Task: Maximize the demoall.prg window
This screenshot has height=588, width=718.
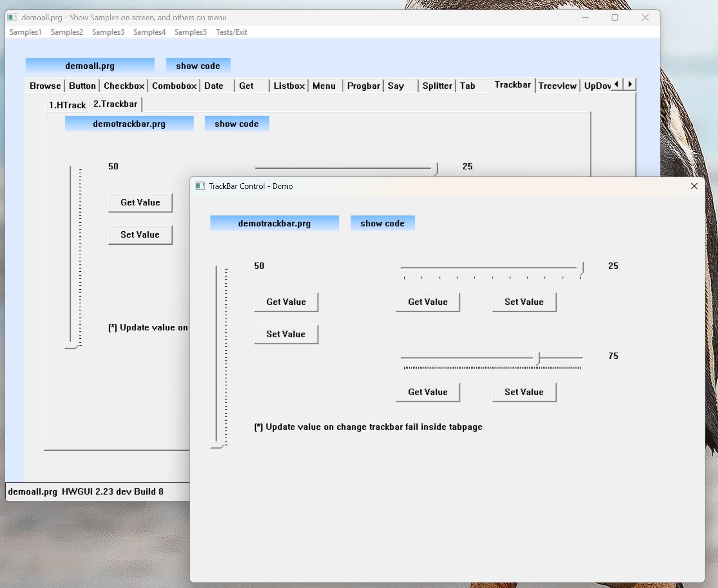Action: 615,17
